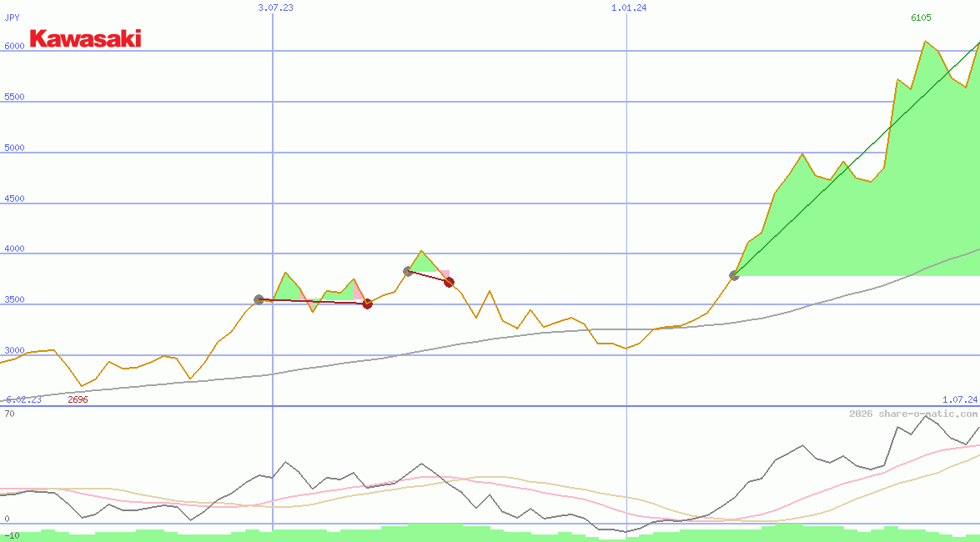Select the gray marker near the 3850 peak
The height and width of the screenshot is (542, 980).
[406, 269]
